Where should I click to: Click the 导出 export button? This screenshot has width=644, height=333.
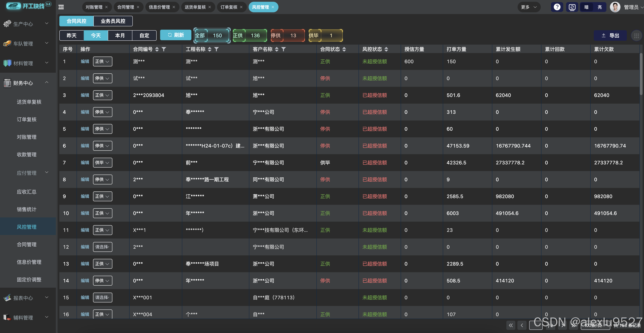(x=610, y=35)
